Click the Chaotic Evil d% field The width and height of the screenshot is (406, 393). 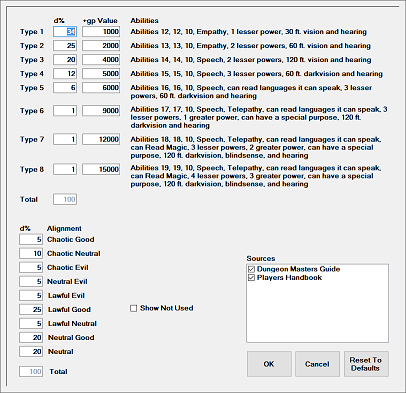pos(31,267)
